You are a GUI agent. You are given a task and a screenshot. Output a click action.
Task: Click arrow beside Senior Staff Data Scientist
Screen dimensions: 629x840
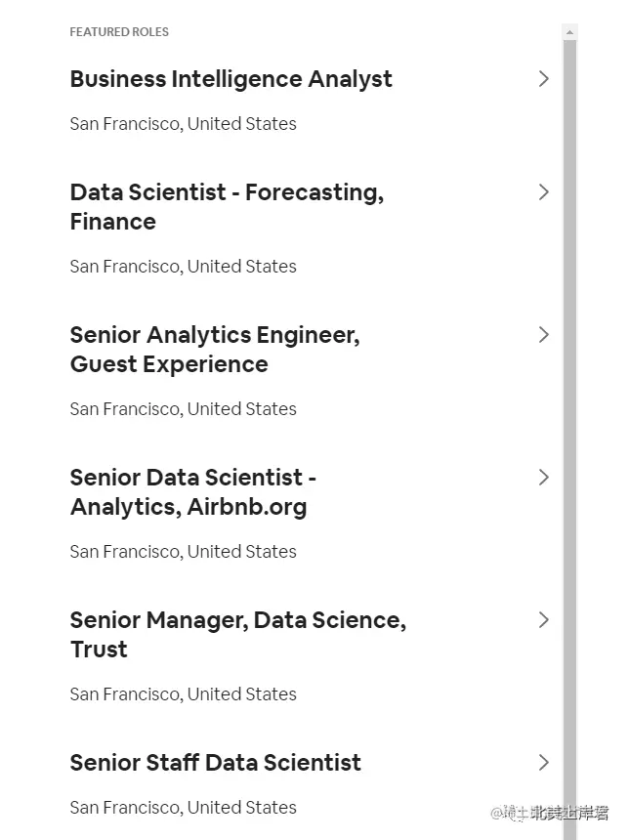(544, 763)
